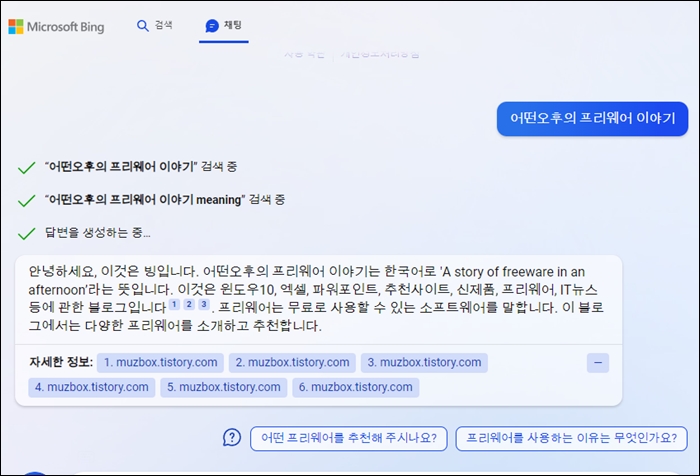Click the question mark suggestions icon
Image resolution: width=700 pixels, height=476 pixels.
(x=232, y=438)
